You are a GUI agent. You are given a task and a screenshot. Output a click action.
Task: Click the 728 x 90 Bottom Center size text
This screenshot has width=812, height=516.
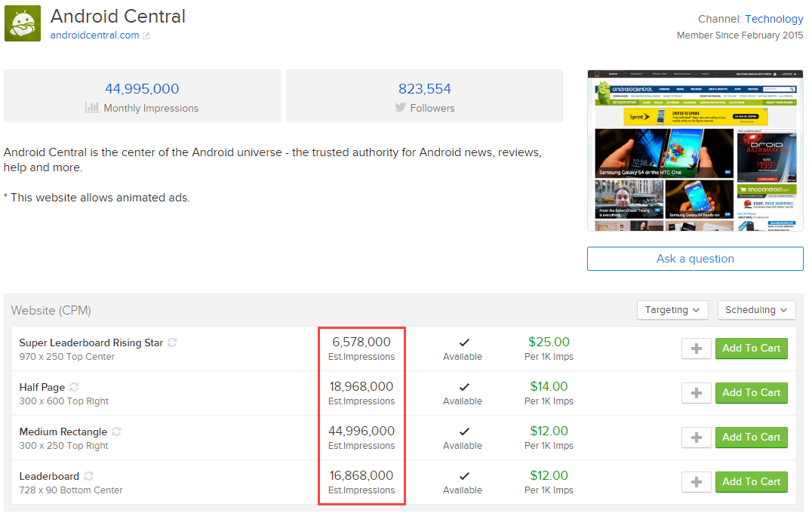click(71, 490)
